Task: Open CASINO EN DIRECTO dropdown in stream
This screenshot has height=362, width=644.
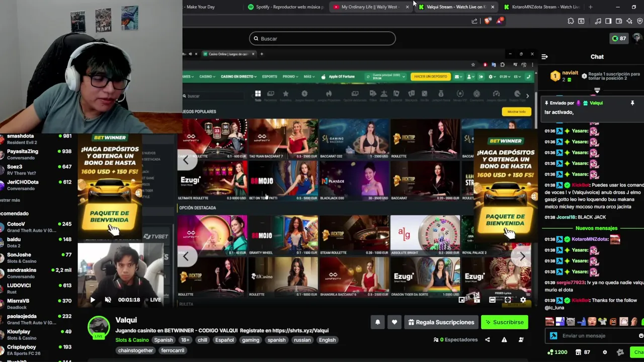Action: click(238, 76)
